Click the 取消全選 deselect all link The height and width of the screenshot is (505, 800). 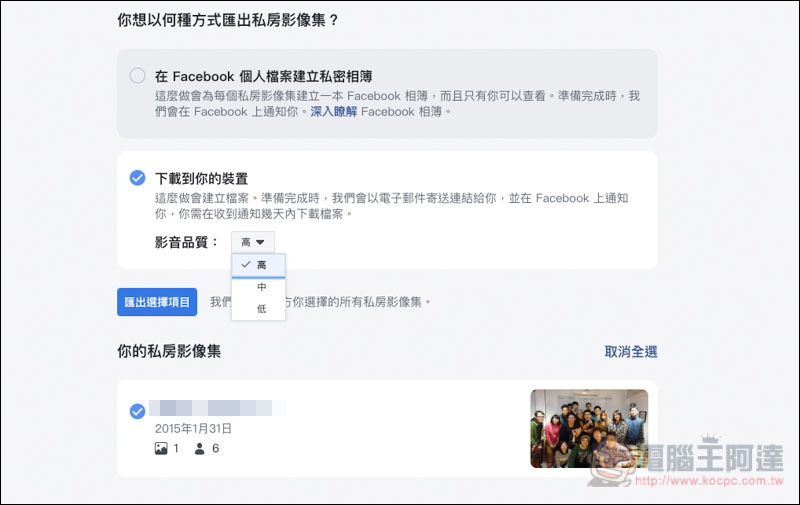tap(631, 351)
